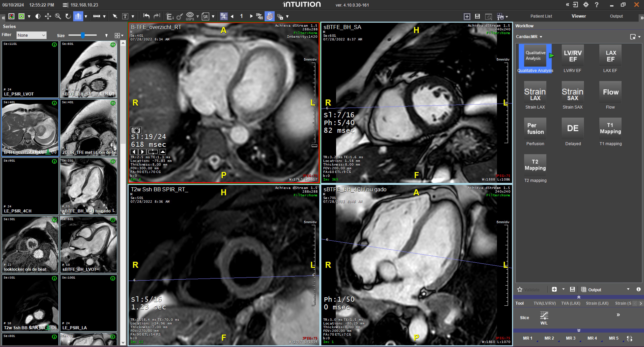Image resolution: width=644 pixels, height=347 pixels.
Task: Open the image info annotation dropdown icon
Action: 502,16
